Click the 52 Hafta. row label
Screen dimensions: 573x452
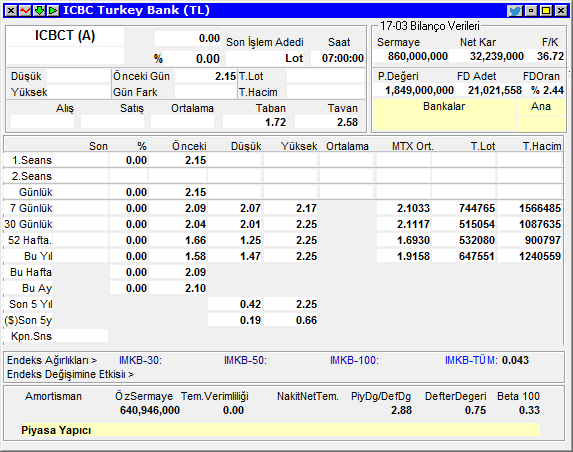(30, 240)
